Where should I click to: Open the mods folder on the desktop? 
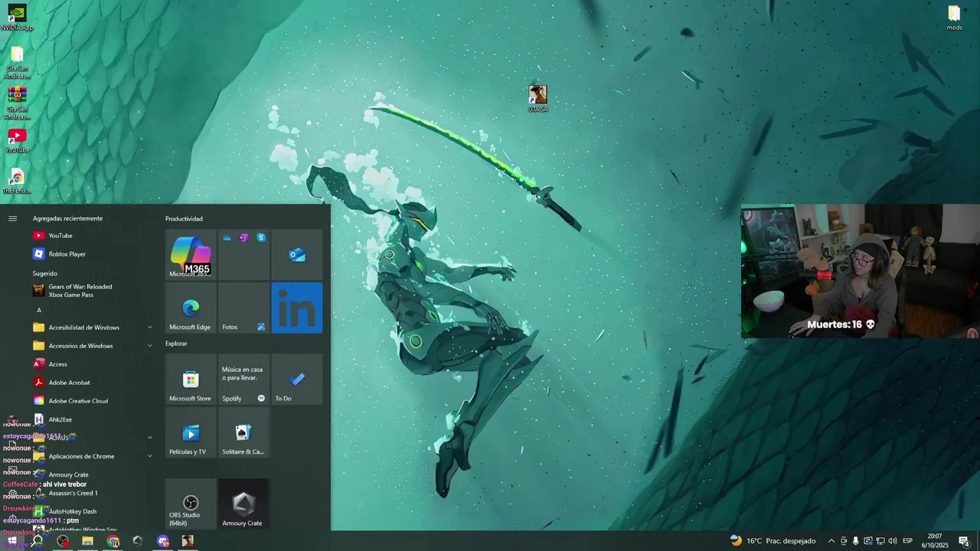pos(954,18)
